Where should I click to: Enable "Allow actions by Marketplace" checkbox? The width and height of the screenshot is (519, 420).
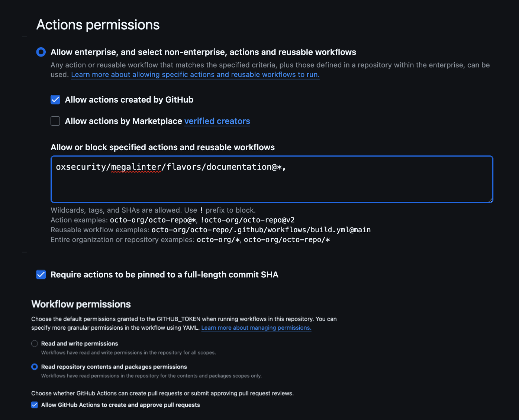click(x=55, y=121)
